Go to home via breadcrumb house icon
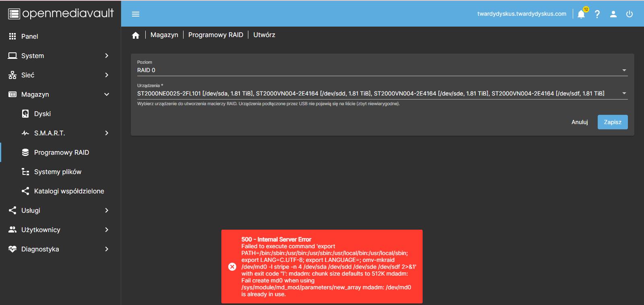This screenshot has height=305, width=644. pos(136,35)
